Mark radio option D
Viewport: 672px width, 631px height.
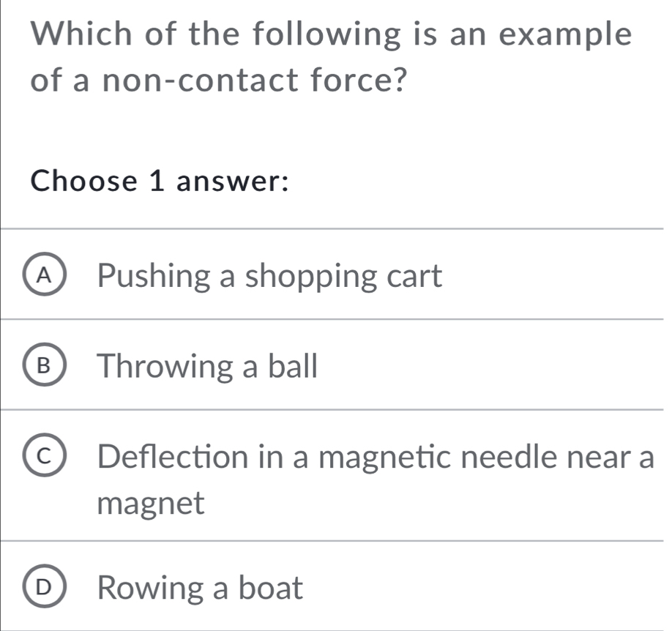tap(46, 587)
